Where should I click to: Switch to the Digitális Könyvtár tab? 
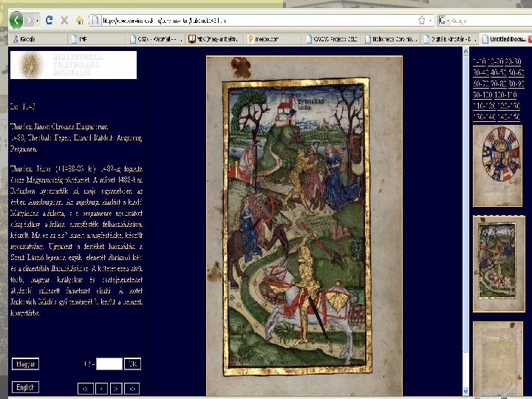pos(450,39)
